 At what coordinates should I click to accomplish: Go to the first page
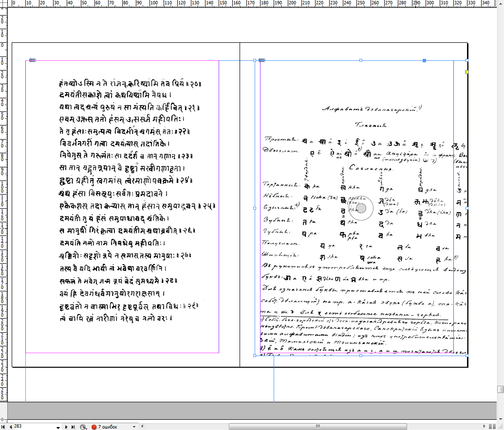(3, 427)
